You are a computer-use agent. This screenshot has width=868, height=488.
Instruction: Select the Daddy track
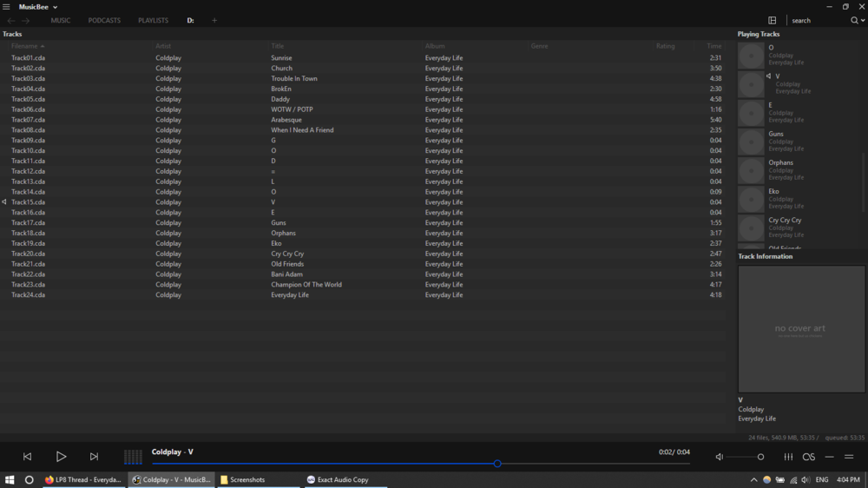pyautogui.click(x=280, y=99)
